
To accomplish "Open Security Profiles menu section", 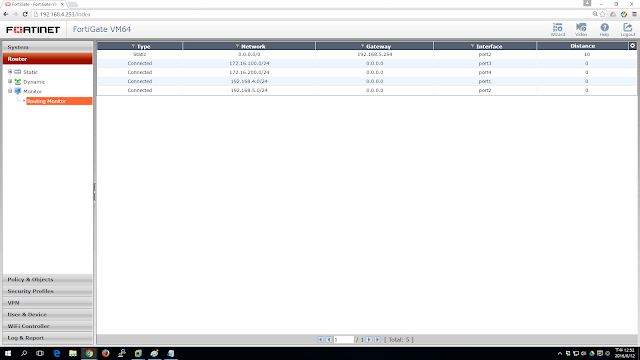I will tap(48, 291).
